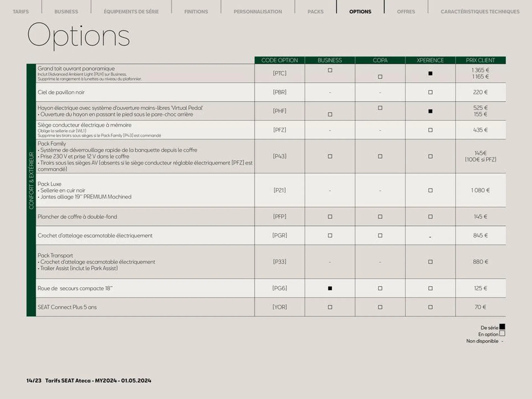Click Copa checkbox for SEAT Connect Plus
Viewport: 532px width, 399px height.
(x=380, y=307)
